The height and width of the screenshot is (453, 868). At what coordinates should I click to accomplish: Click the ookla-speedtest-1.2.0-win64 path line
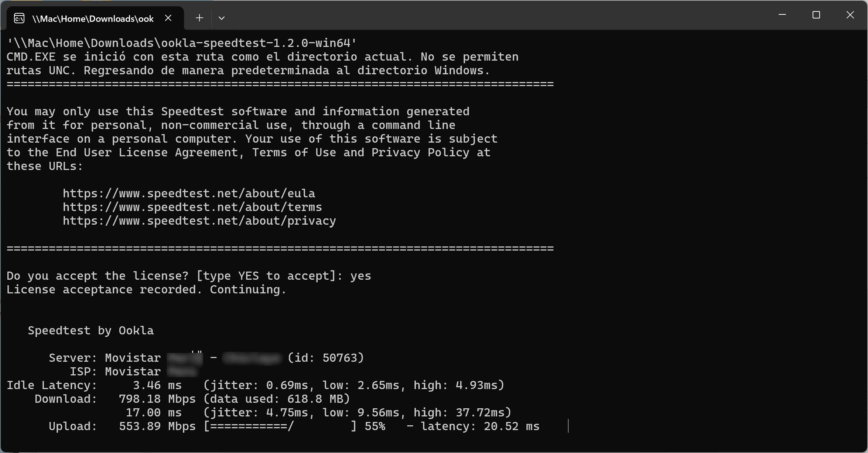pos(182,43)
